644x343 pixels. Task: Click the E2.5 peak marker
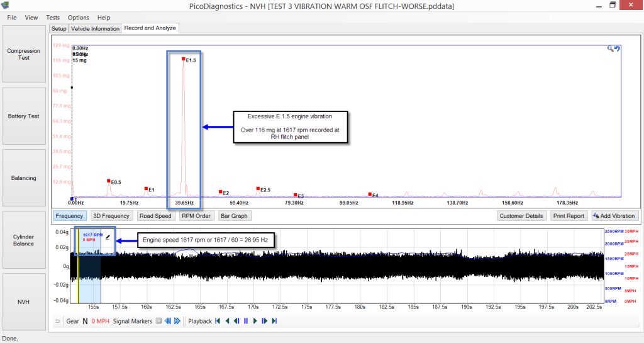(258, 189)
